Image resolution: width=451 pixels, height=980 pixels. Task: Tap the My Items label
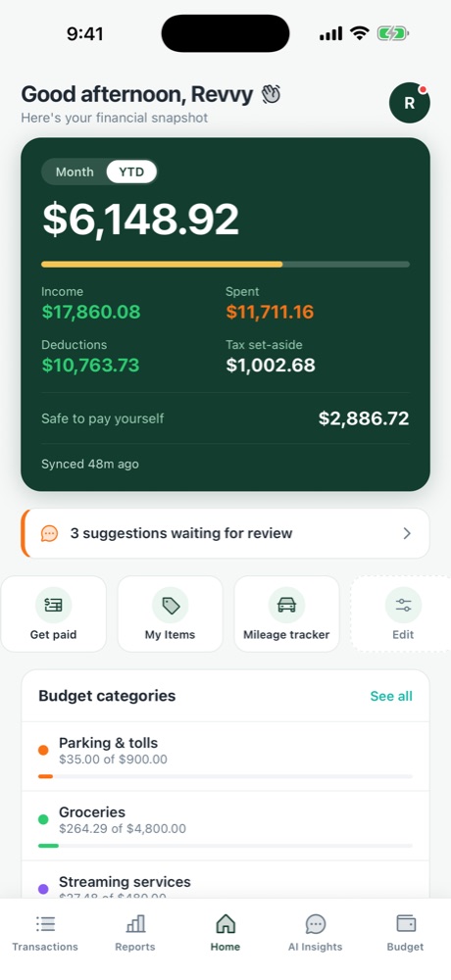point(171,635)
